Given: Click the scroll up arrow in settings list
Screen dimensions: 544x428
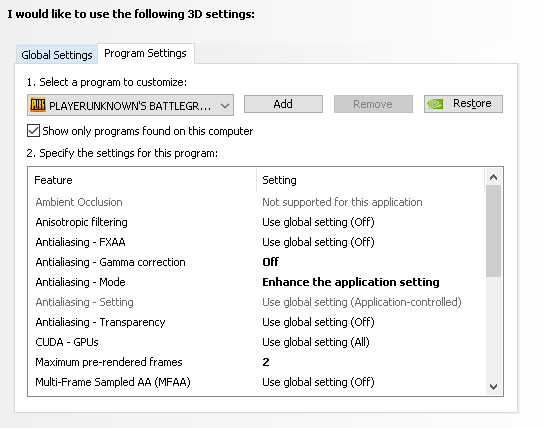Looking at the screenshot, I should point(493,178).
